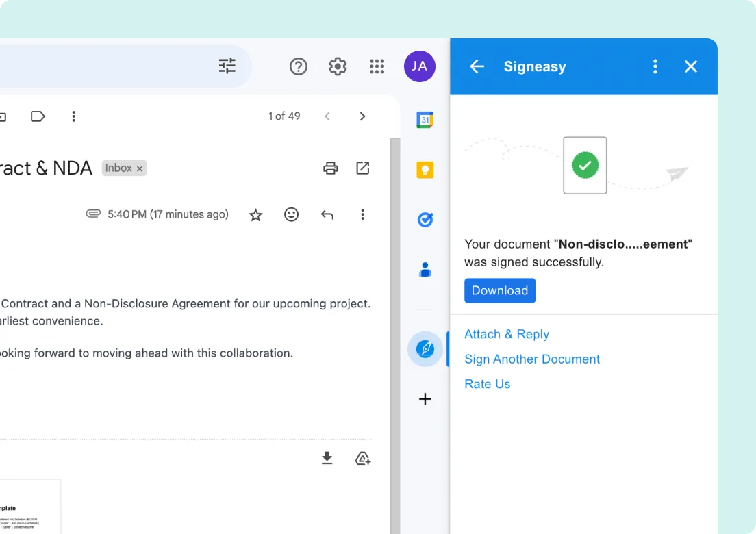Open the search options filter icon
Viewport: 756px width, 534px height.
pos(227,66)
